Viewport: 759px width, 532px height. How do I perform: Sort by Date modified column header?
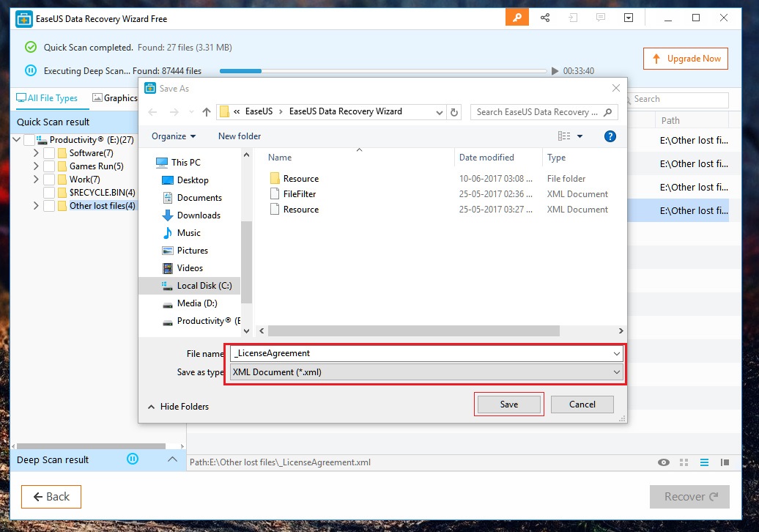(x=486, y=158)
